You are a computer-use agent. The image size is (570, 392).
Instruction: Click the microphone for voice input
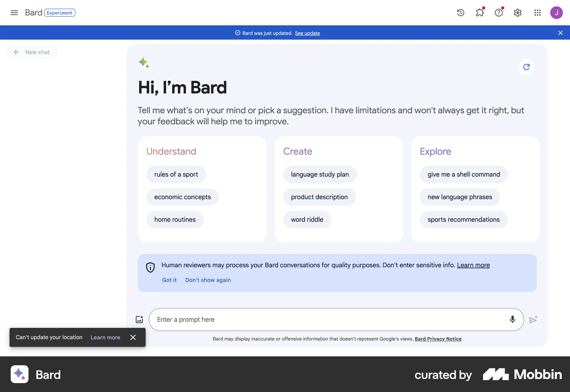point(512,320)
